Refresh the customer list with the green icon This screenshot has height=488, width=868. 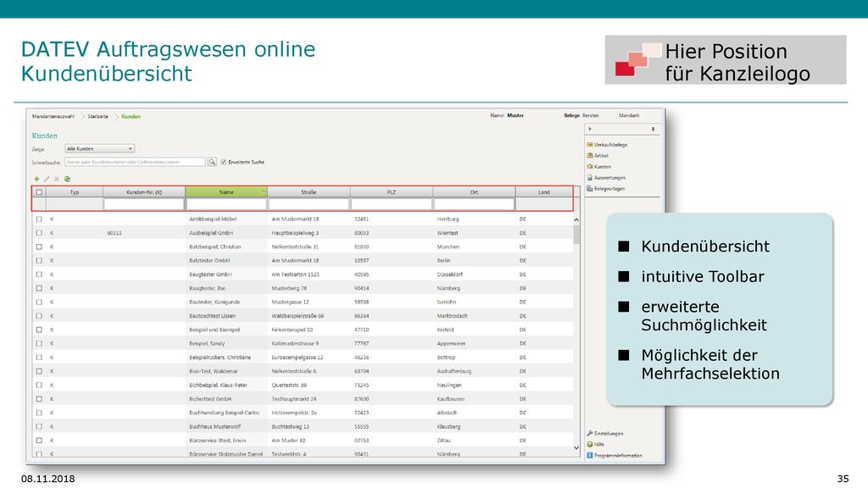pos(67,179)
